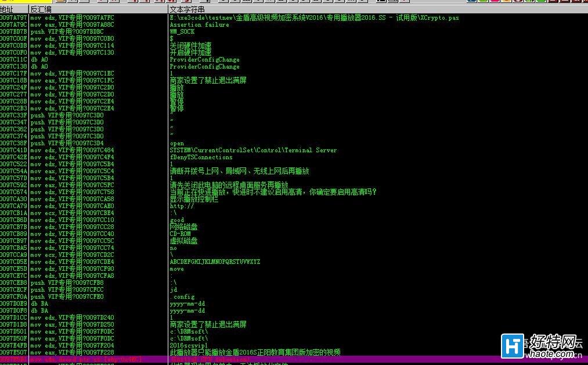Viewport: 588px width, 365px height.
Task: Select the 'Assertion failure' string row
Action: (x=199, y=25)
